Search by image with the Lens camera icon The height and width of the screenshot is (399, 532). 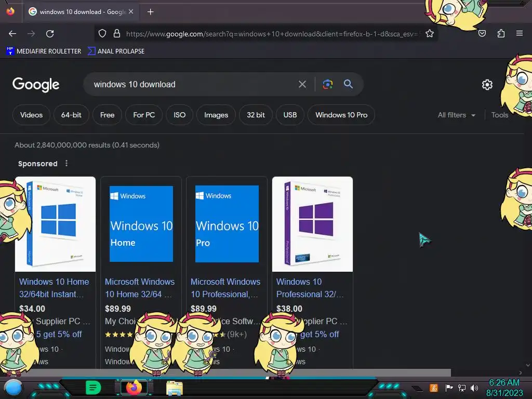pos(327,84)
